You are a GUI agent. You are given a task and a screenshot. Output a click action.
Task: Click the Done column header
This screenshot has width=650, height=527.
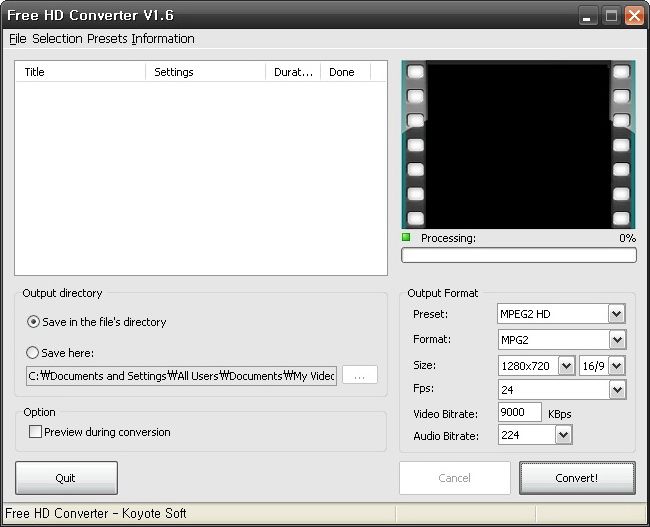point(345,72)
